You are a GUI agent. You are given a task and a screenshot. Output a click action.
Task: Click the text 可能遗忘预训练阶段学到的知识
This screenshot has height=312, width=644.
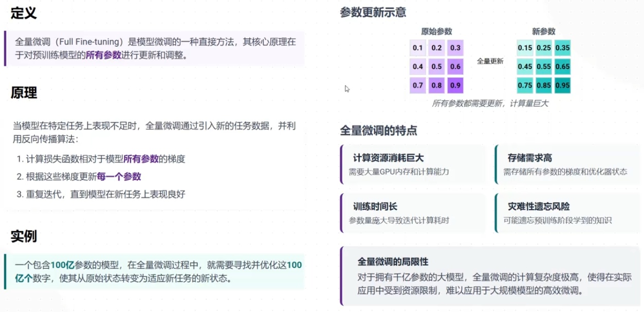558,221
